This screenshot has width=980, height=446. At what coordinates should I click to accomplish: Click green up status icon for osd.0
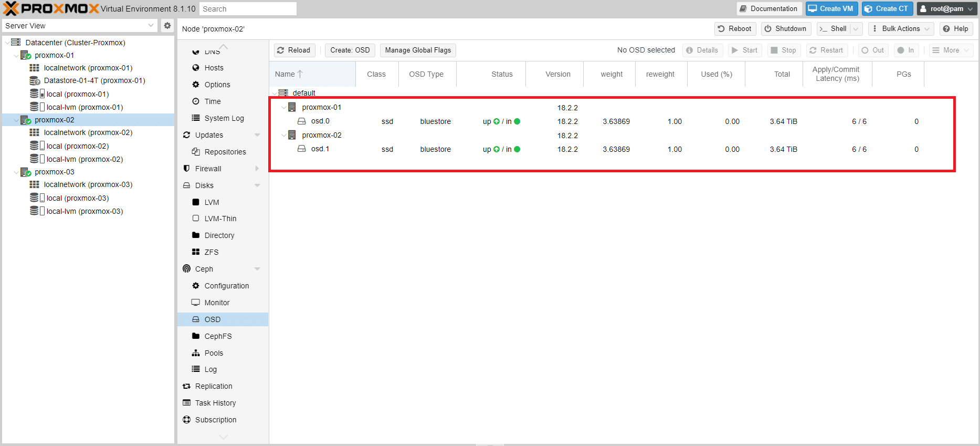(x=497, y=121)
